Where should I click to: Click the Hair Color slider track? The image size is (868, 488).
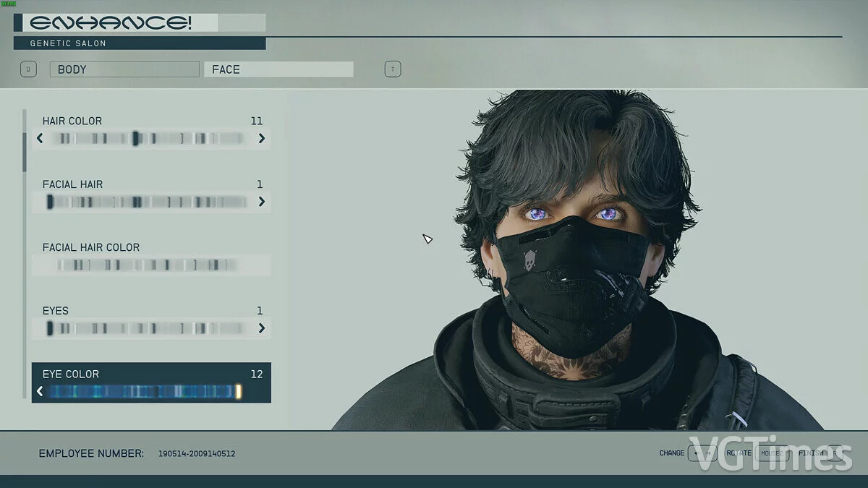pos(150,138)
